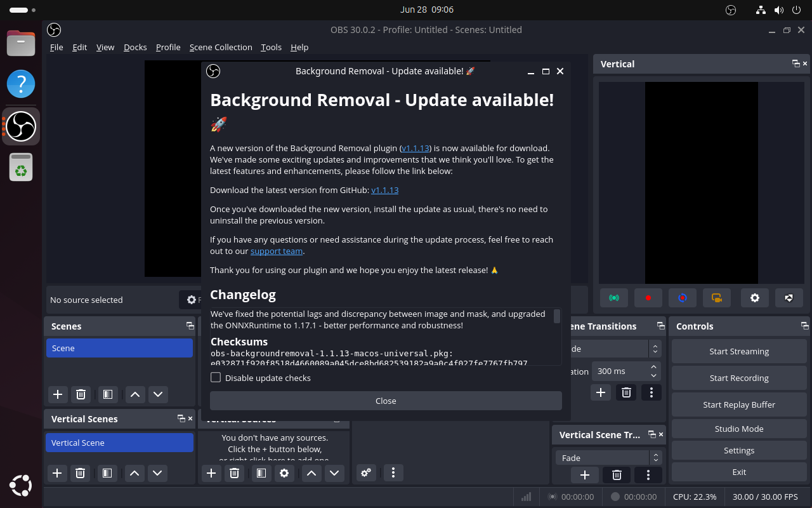Open filters icon in Vertical Scenes dock
The height and width of the screenshot is (508, 812).
click(x=107, y=473)
